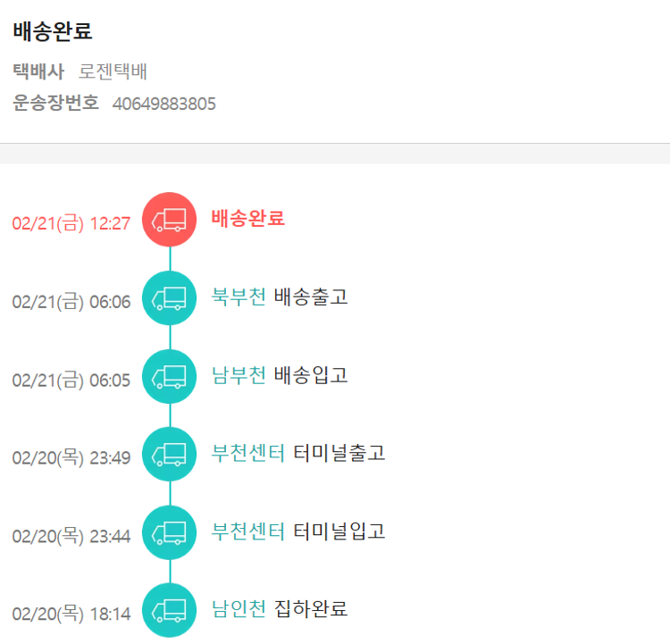This screenshot has height=644, width=670.
Task: Open the 남부천 location link
Action: 239,375
